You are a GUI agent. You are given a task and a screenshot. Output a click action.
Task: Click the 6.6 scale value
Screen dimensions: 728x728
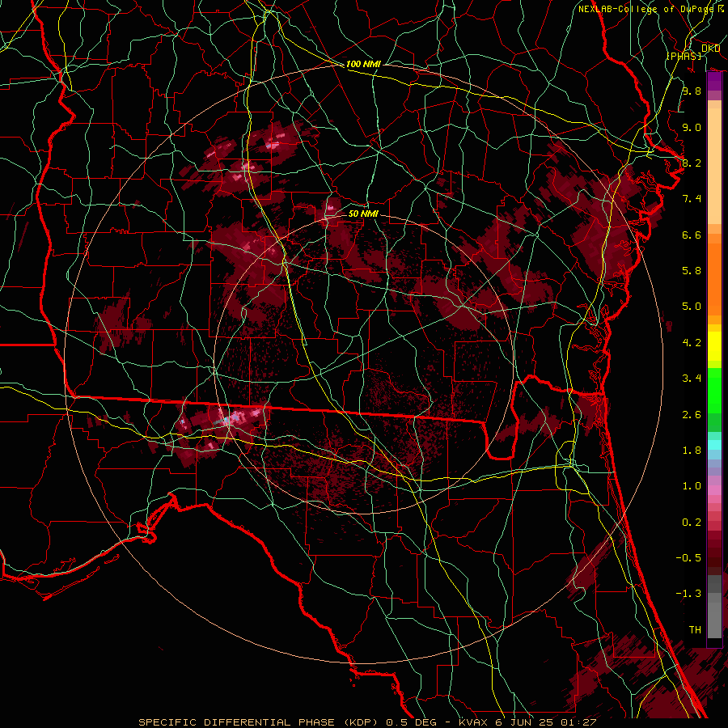point(692,235)
